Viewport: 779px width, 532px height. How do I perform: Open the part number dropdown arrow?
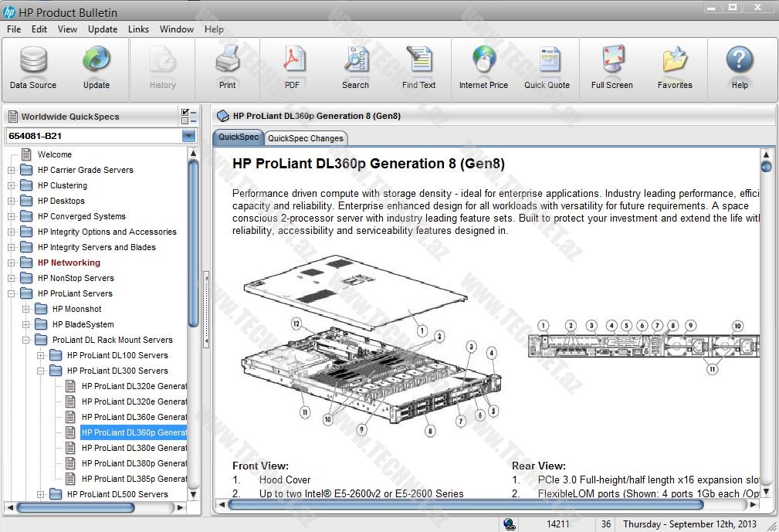tap(188, 136)
